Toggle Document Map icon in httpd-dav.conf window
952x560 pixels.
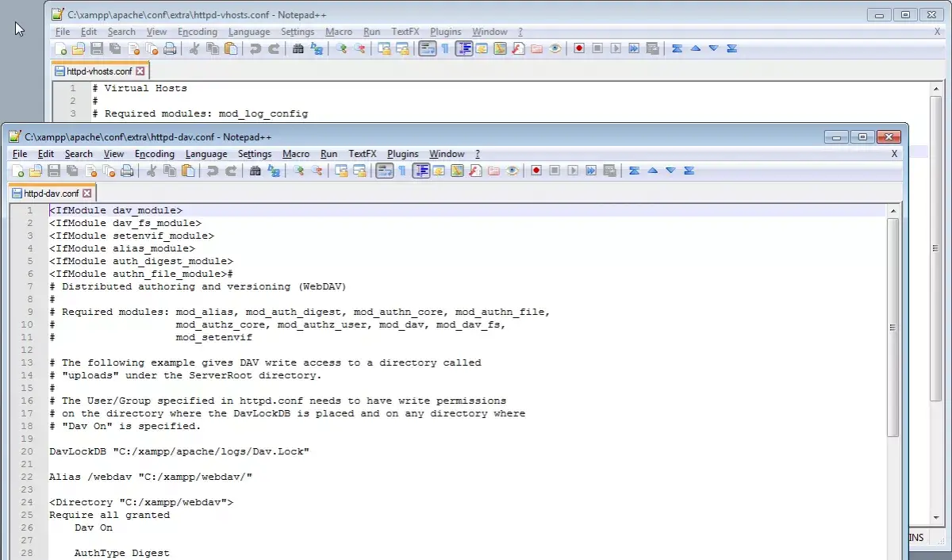click(x=457, y=171)
